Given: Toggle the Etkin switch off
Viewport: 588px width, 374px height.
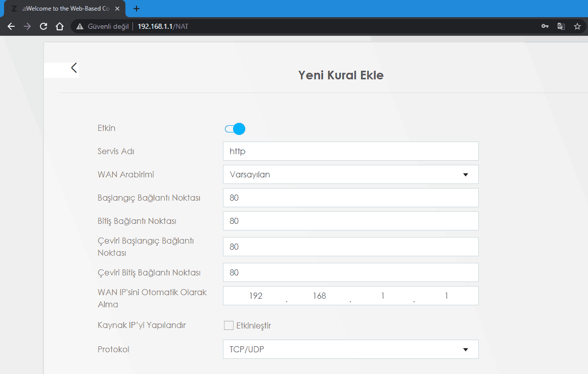Looking at the screenshot, I should (235, 129).
